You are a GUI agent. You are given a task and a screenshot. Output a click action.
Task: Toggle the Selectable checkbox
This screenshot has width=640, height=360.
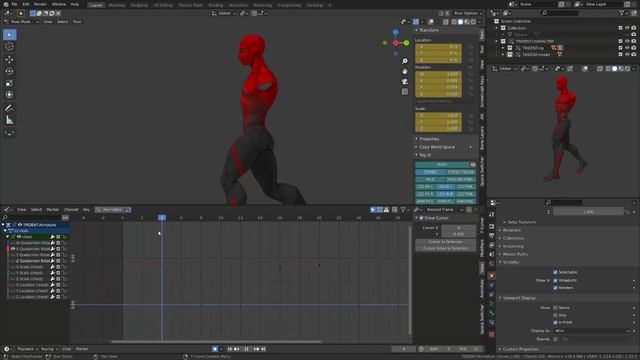point(555,272)
